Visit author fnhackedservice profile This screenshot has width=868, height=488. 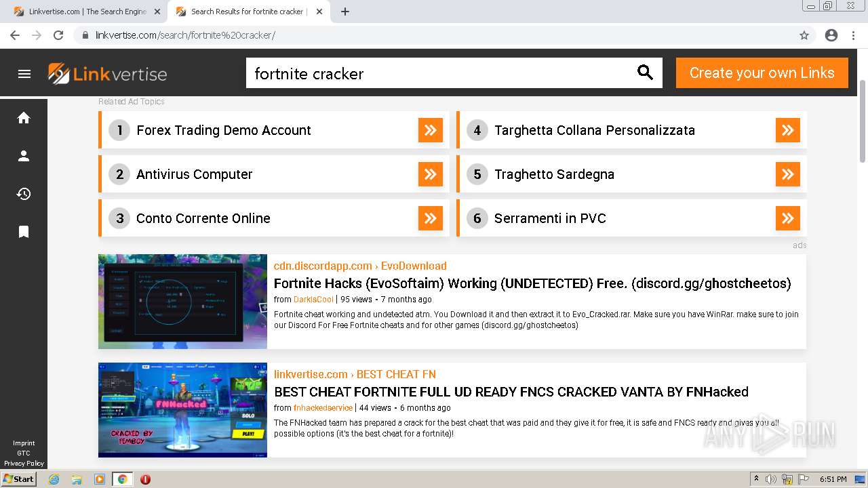pos(323,407)
